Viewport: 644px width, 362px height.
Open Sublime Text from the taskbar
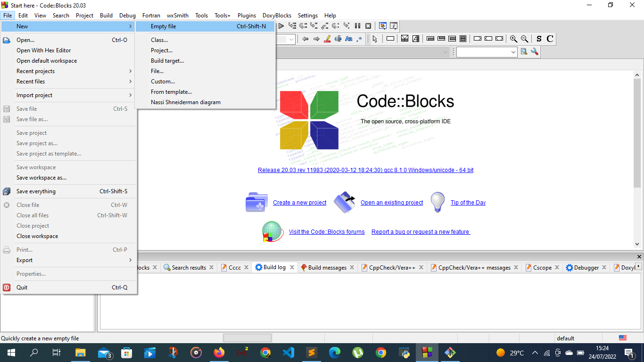coord(312,353)
